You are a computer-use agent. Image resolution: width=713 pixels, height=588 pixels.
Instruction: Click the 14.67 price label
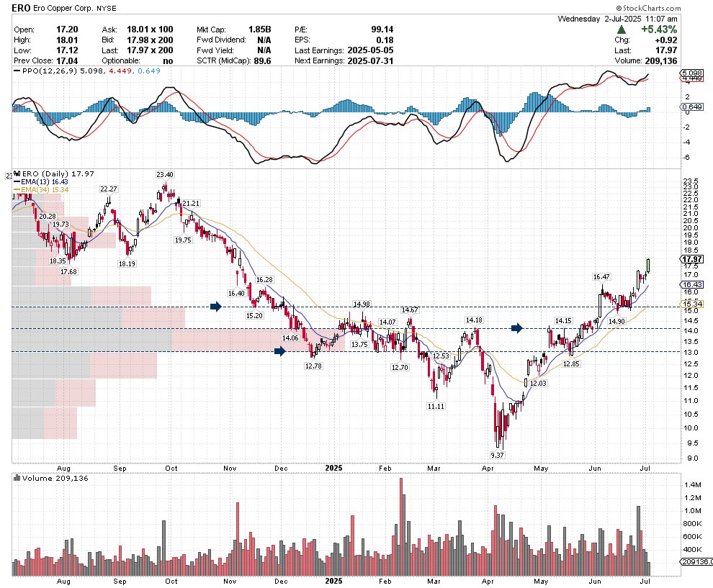click(x=410, y=309)
